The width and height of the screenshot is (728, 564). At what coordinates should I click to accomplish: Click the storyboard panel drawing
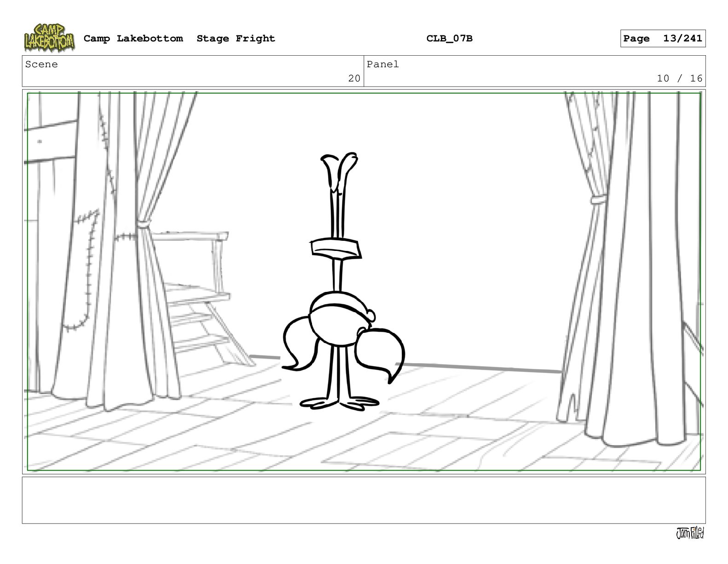(x=364, y=282)
